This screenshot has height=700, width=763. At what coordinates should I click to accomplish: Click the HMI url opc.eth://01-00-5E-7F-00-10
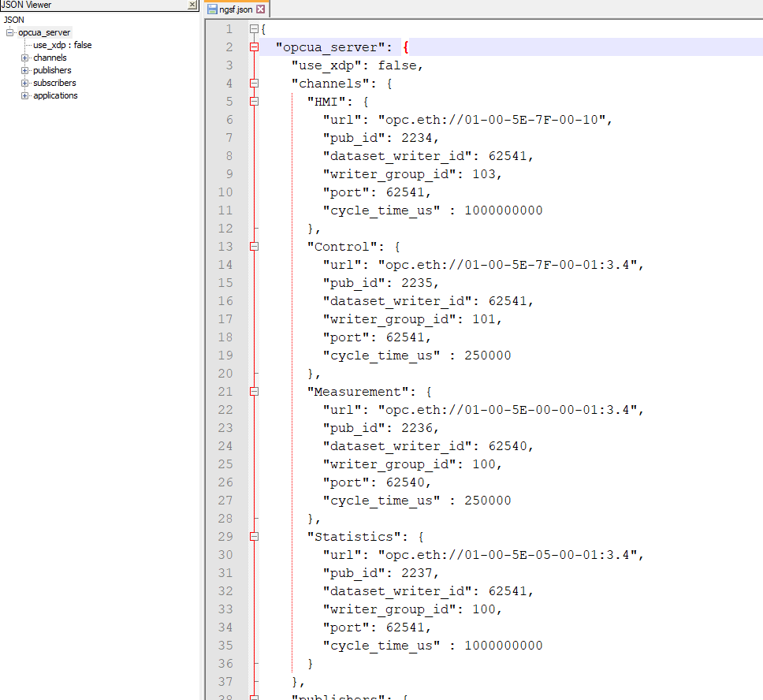pyautogui.click(x=492, y=120)
